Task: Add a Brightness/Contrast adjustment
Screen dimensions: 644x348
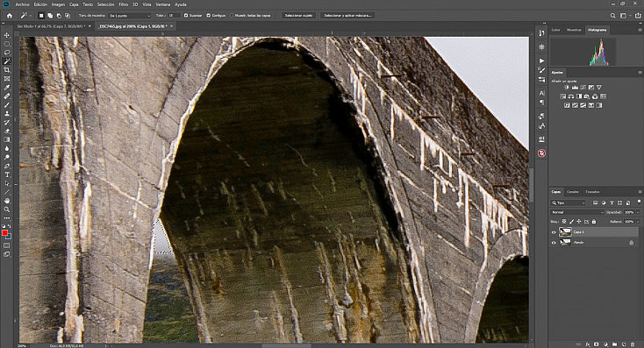Action: tap(567, 88)
